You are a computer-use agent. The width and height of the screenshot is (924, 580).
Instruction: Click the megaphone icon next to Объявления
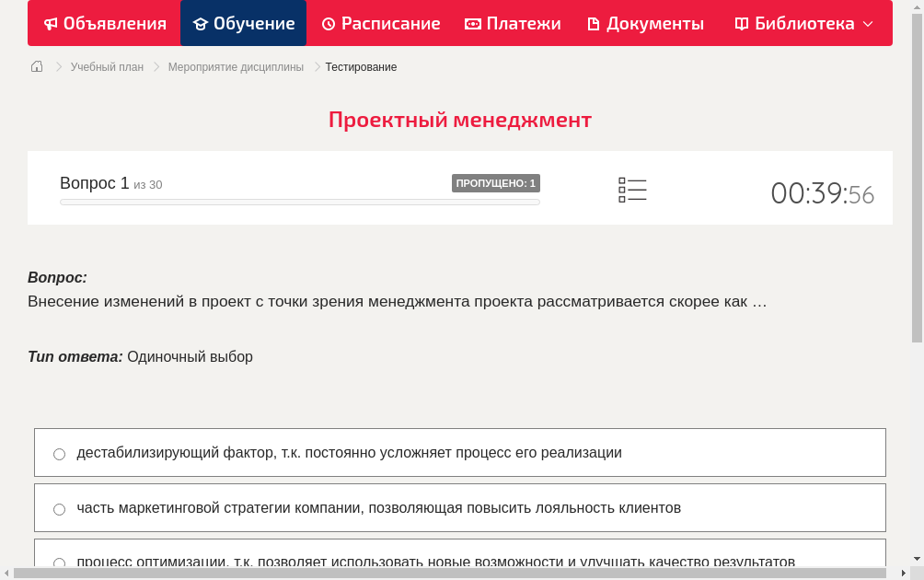click(x=51, y=23)
